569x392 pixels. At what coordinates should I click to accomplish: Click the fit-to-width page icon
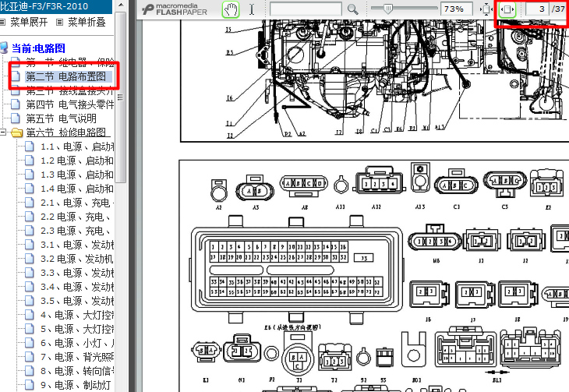pyautogui.click(x=507, y=9)
